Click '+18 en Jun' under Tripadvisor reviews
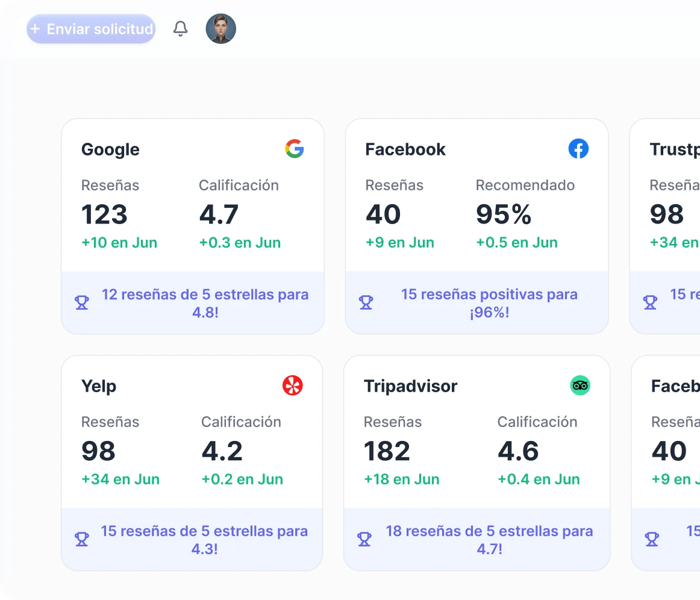 401,479
